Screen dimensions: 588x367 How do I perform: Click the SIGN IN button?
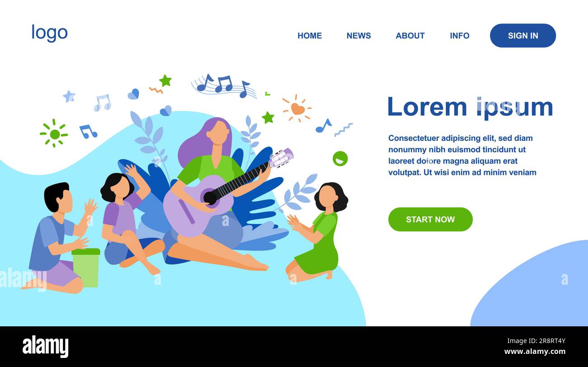coord(523,36)
